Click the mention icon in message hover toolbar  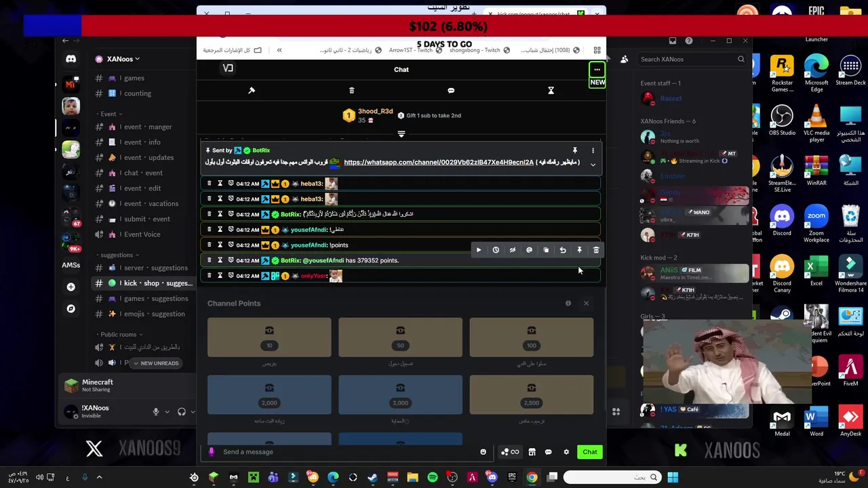pos(529,250)
